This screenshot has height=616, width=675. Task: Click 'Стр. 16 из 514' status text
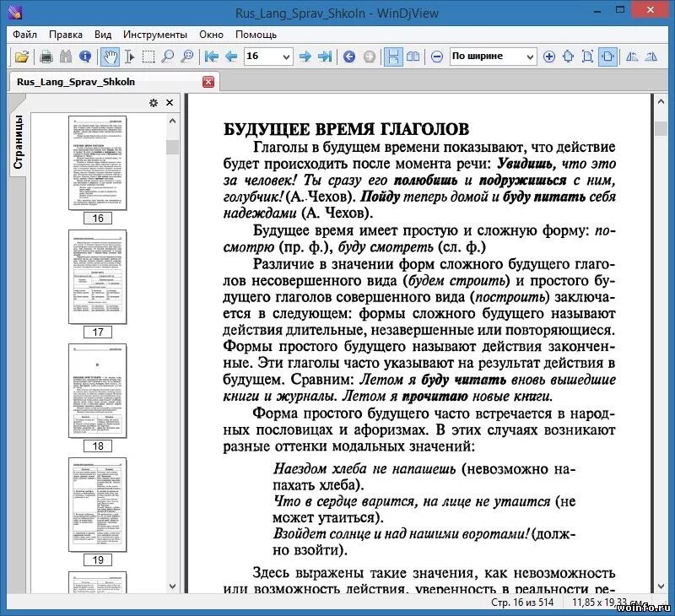(522, 602)
